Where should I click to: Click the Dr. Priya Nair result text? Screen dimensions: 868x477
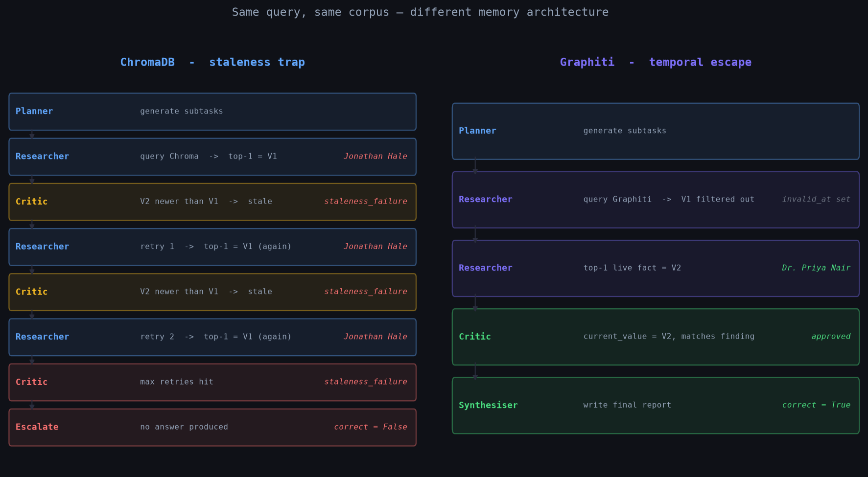(816, 268)
